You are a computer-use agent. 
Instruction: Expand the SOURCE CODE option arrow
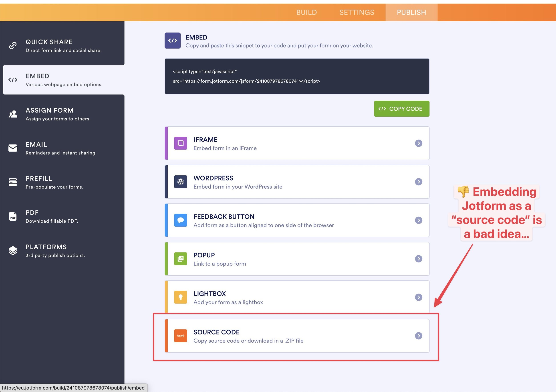[419, 336]
